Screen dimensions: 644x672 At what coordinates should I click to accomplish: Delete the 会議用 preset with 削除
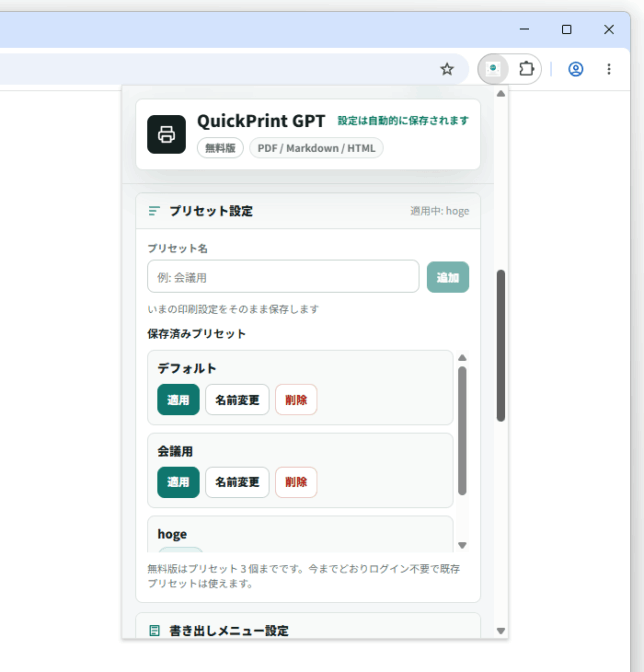(x=296, y=482)
